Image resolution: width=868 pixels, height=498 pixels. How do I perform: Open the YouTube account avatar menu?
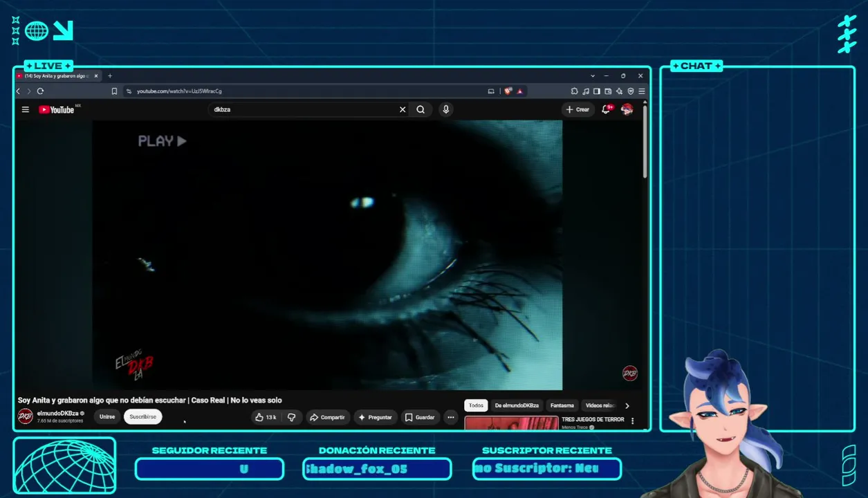[x=627, y=109]
